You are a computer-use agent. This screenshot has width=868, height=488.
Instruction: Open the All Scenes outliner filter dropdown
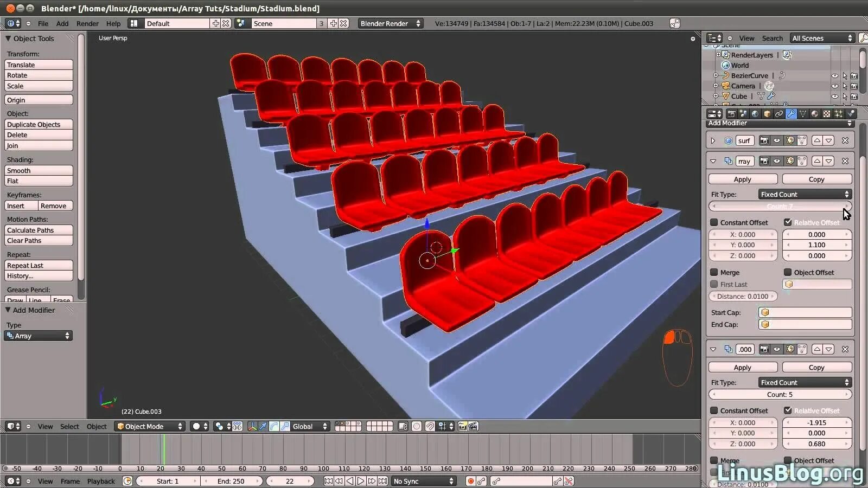coord(822,38)
